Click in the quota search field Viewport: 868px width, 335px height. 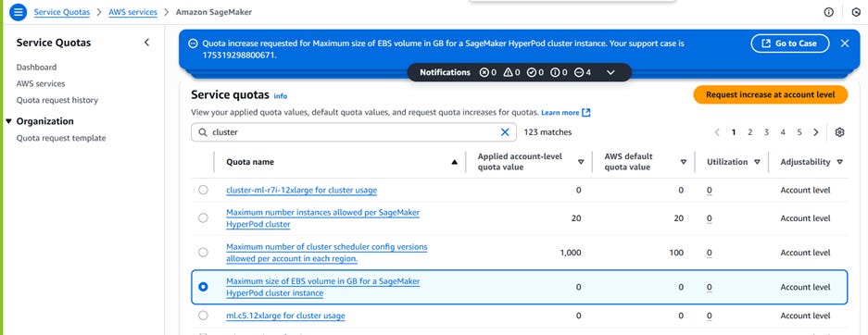354,132
